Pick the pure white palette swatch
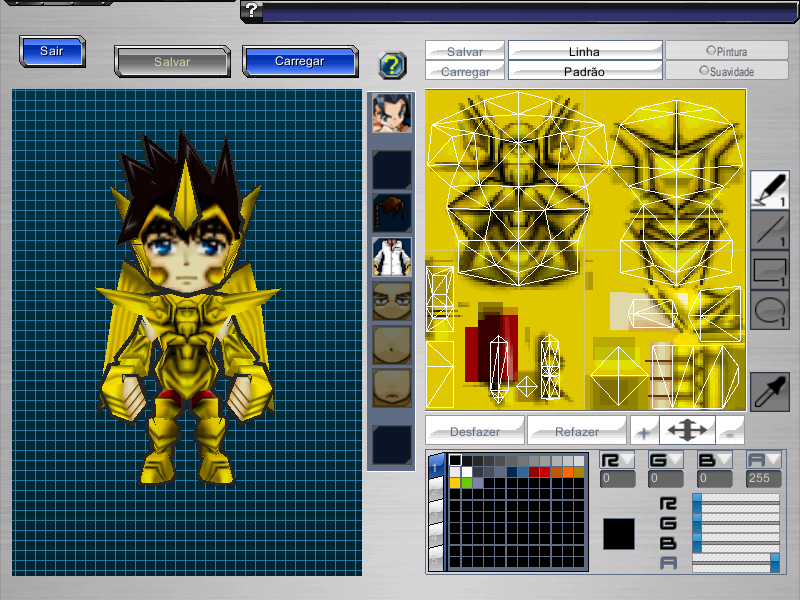 tap(466, 472)
